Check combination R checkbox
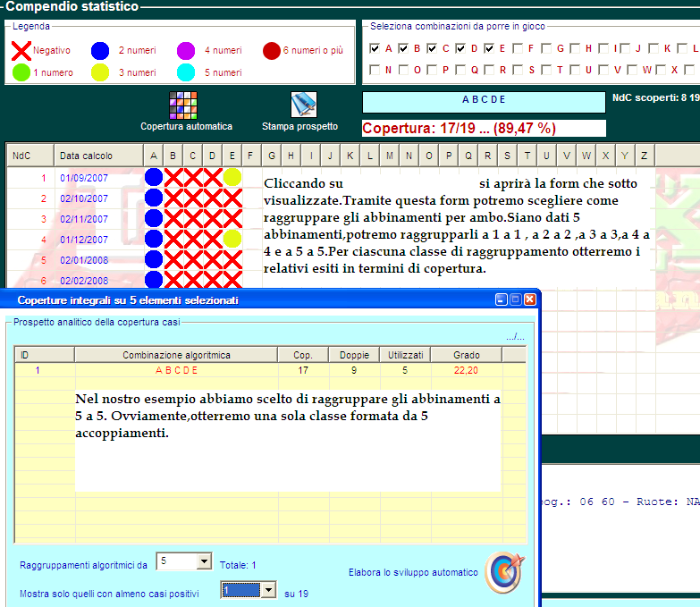700x607 pixels. point(489,70)
